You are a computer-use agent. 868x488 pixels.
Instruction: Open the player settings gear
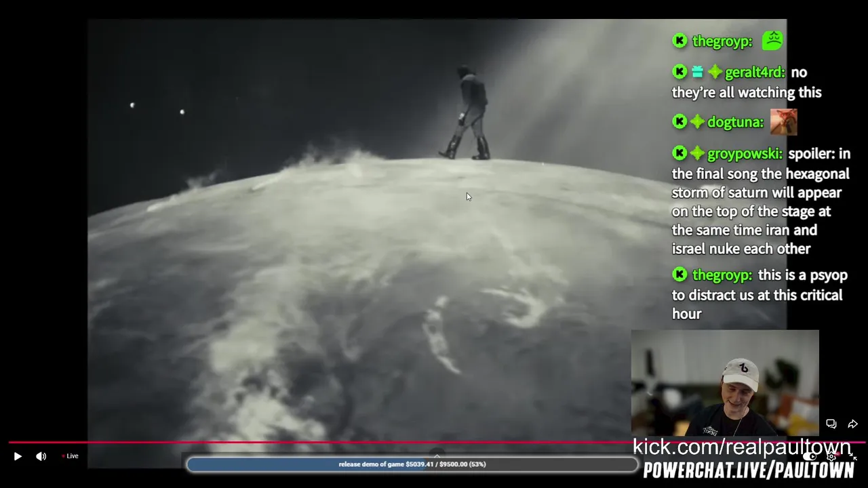pyautogui.click(x=831, y=456)
